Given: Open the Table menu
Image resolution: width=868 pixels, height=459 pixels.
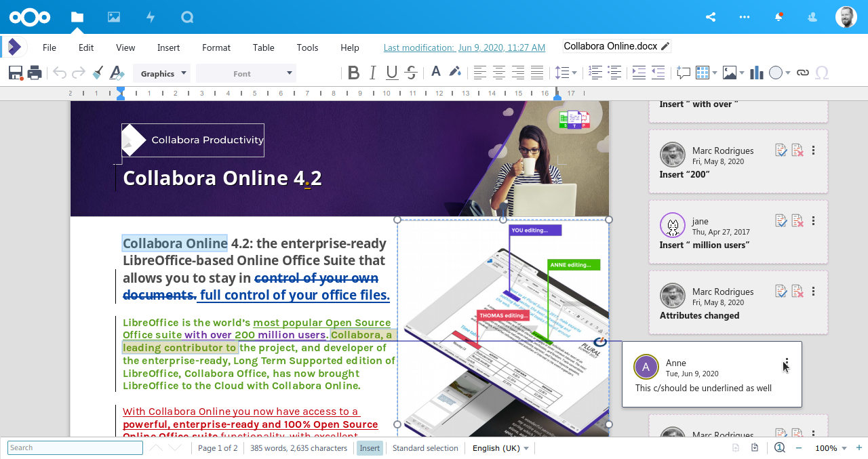Looking at the screenshot, I should coord(264,47).
